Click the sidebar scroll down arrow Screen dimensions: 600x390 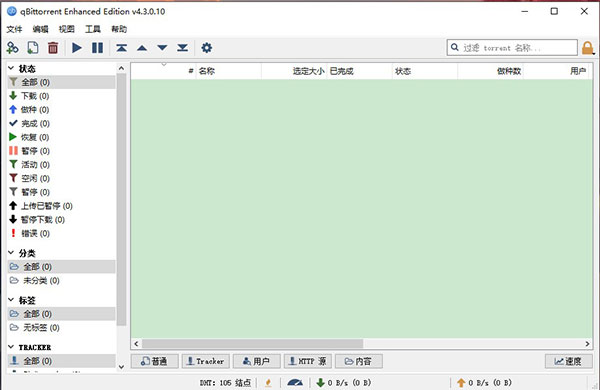(121, 367)
